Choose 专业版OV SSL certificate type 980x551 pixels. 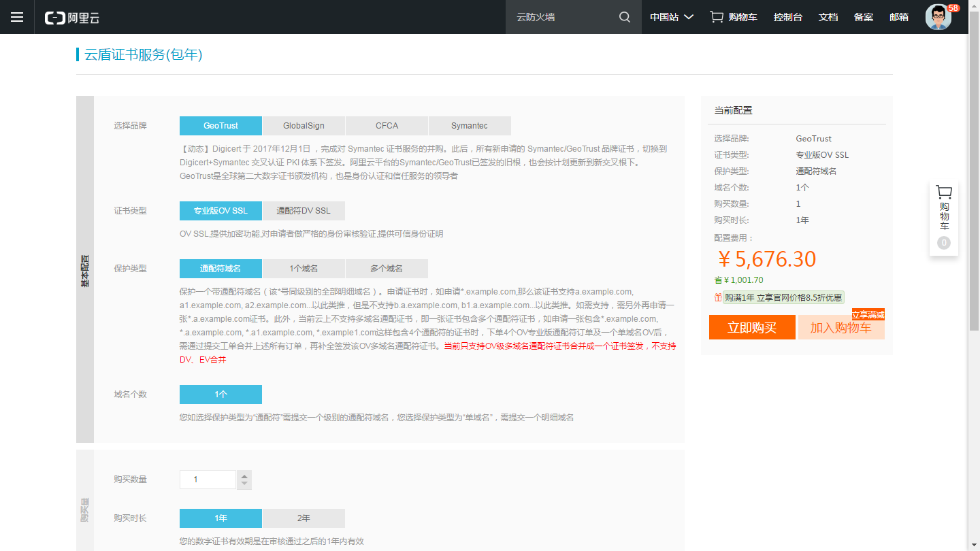[x=220, y=211]
